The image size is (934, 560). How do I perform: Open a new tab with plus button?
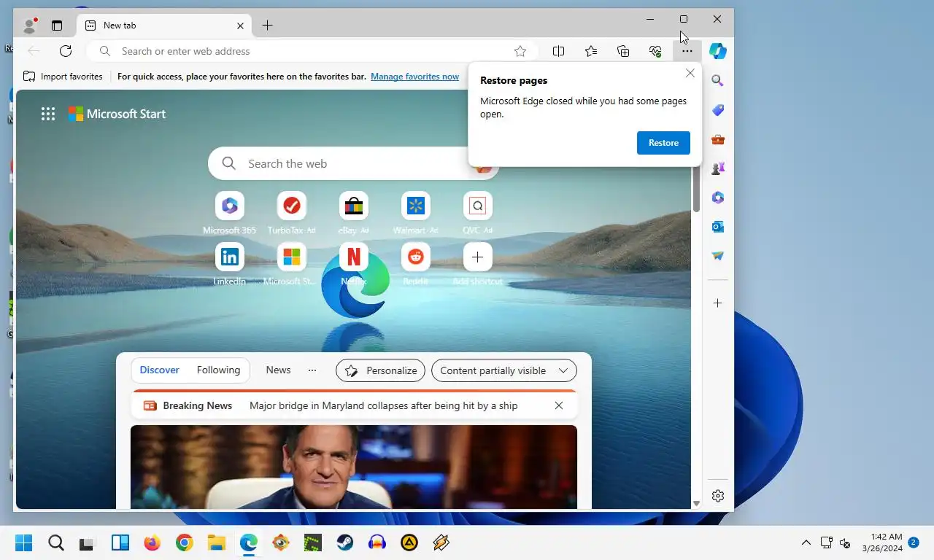pyautogui.click(x=267, y=26)
